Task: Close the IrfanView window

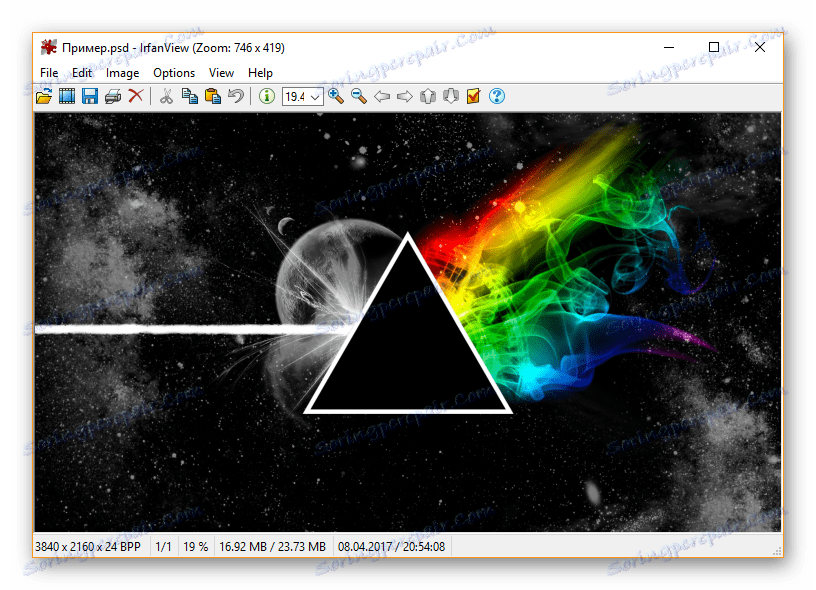Action: (x=760, y=47)
